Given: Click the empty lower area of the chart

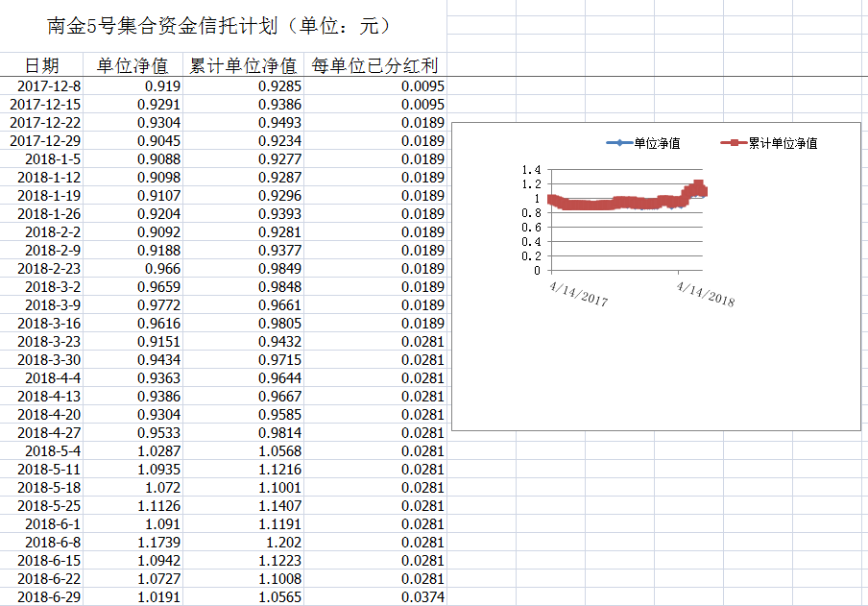Looking at the screenshot, I should coord(653,375).
